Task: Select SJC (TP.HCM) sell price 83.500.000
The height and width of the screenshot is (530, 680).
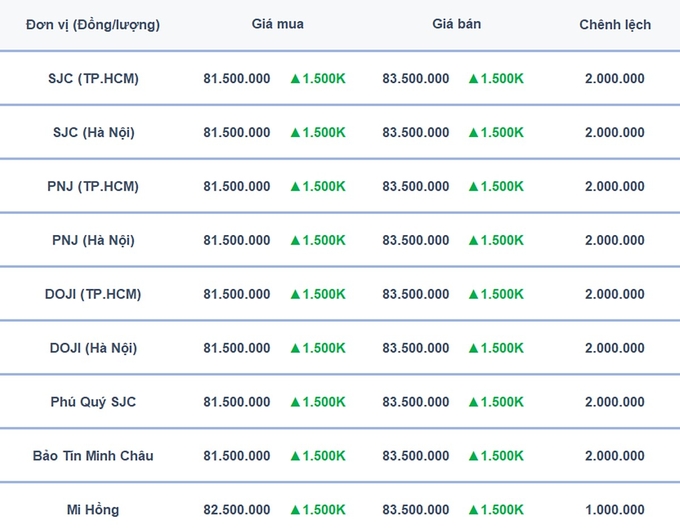Action: tap(415, 79)
